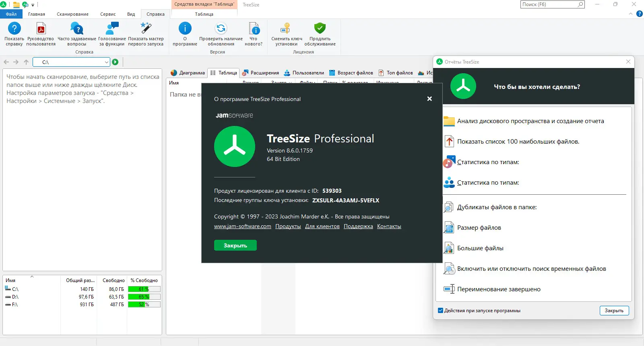Viewport: 644px width, 346px height.
Task: Close the About dialog with the X
Action: pyautogui.click(x=429, y=99)
